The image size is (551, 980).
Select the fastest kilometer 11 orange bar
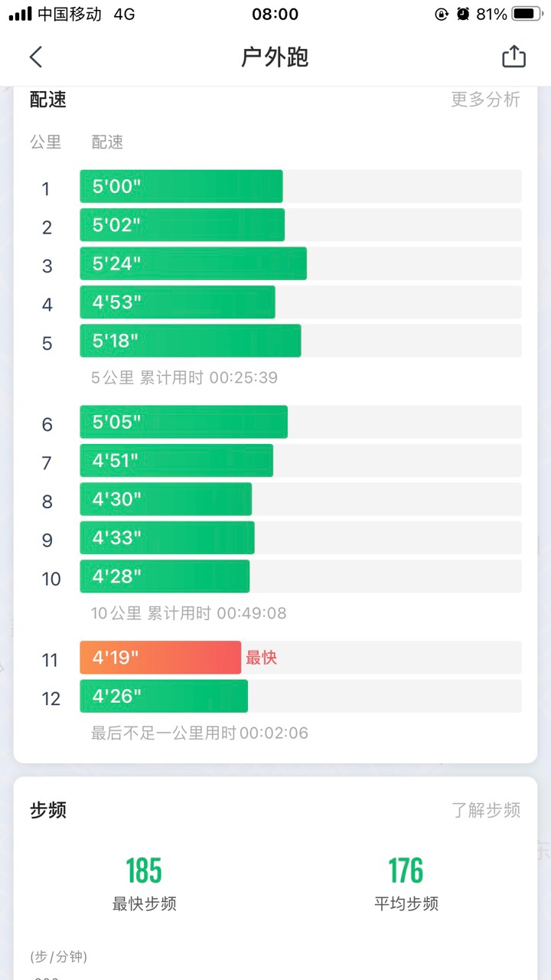(161, 658)
